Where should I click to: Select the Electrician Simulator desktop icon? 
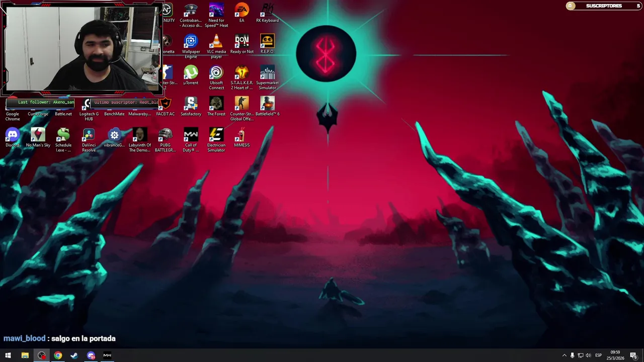tap(216, 140)
